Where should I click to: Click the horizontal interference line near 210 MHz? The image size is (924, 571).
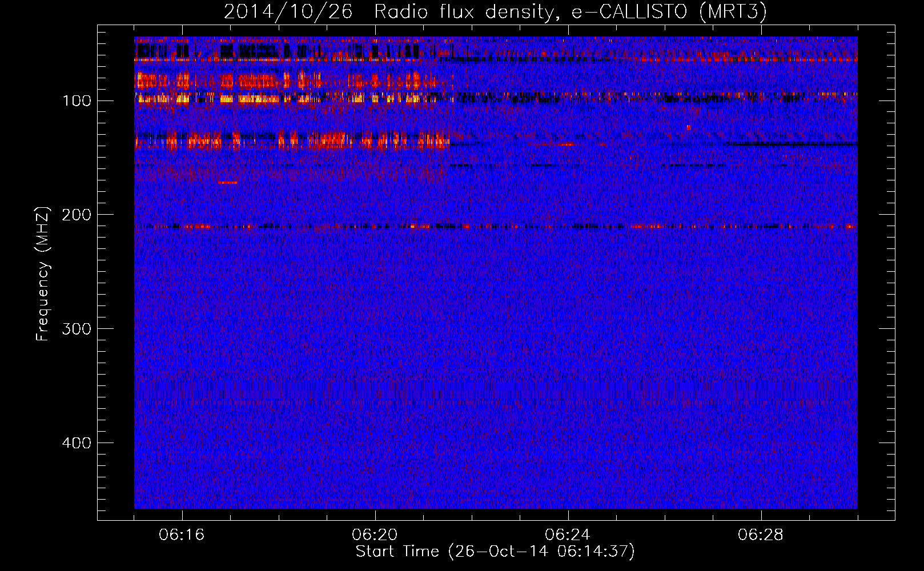[496, 227]
